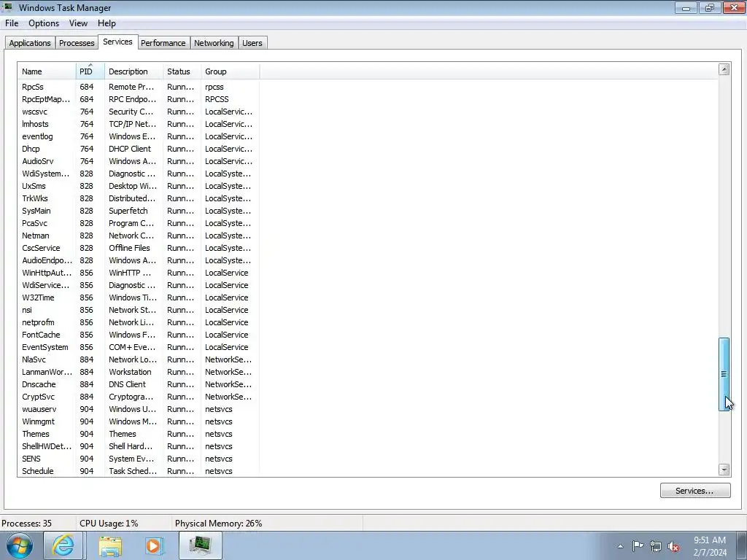Select the CscService service row

[139, 248]
